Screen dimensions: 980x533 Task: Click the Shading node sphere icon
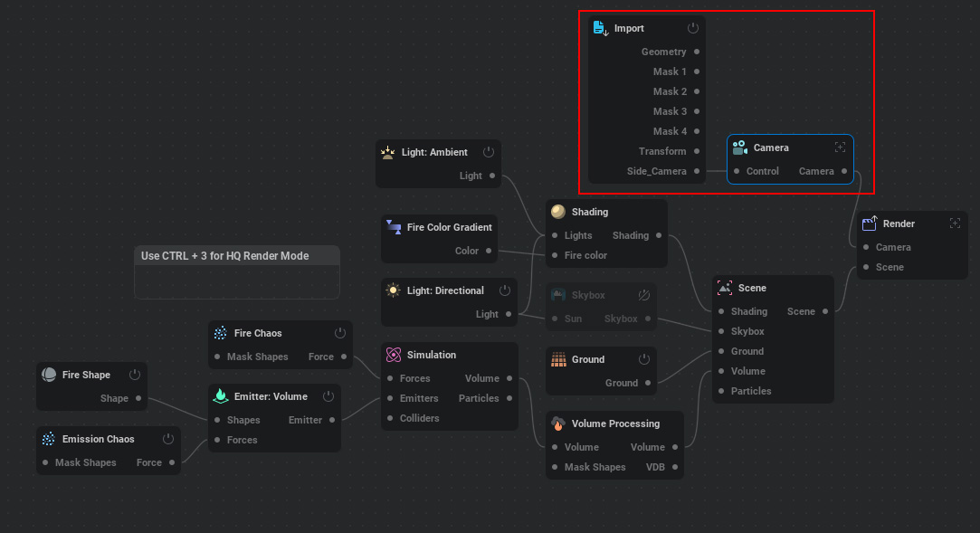coord(558,212)
